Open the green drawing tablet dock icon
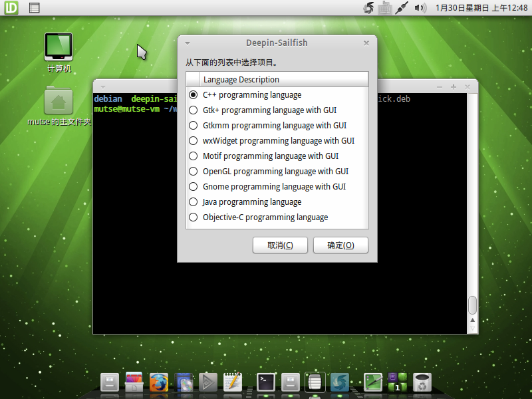Viewport: 532px width, 399px height. pos(373,382)
